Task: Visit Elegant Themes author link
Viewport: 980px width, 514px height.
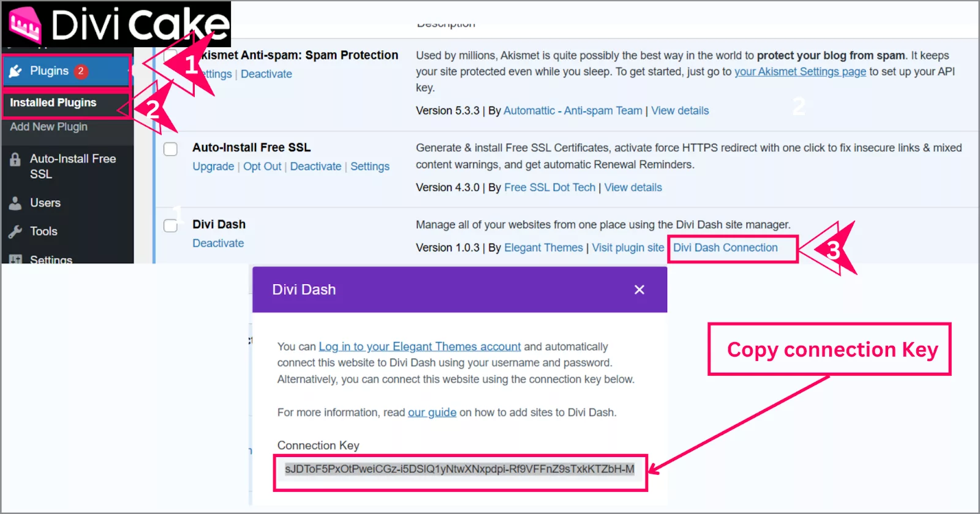Action: click(543, 248)
